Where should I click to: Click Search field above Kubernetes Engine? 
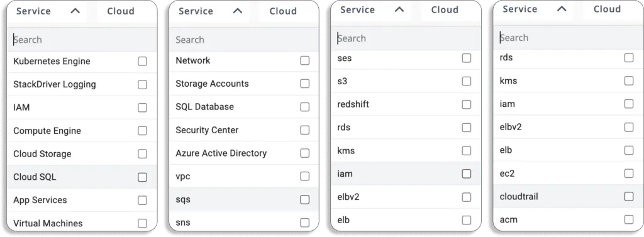pos(82,40)
